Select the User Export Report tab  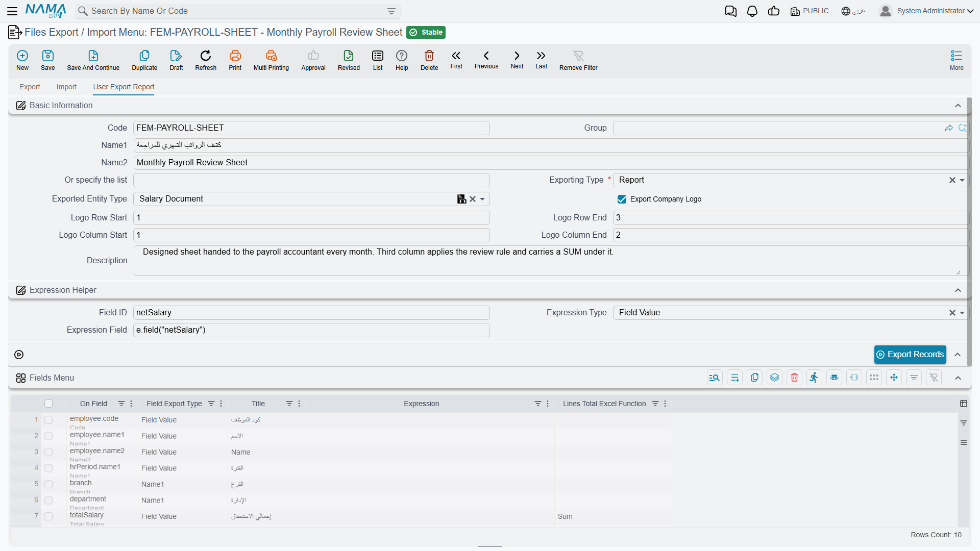(124, 87)
